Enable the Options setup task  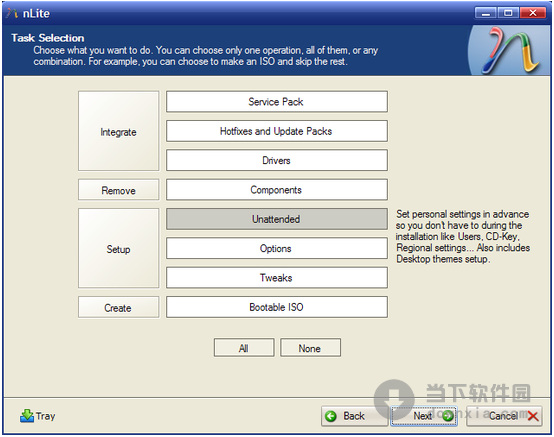coord(277,248)
